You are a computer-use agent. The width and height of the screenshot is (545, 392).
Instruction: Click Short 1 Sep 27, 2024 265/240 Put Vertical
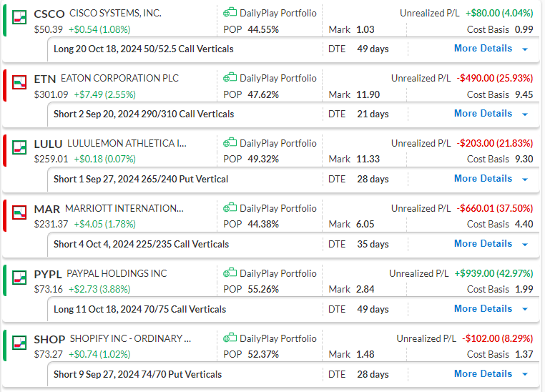tap(141, 179)
